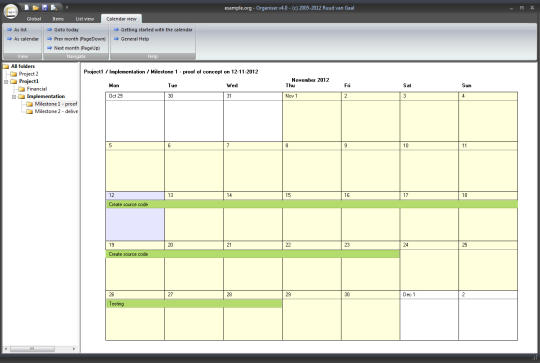
Task: Choose the As calendar view option
Action: tap(23, 39)
